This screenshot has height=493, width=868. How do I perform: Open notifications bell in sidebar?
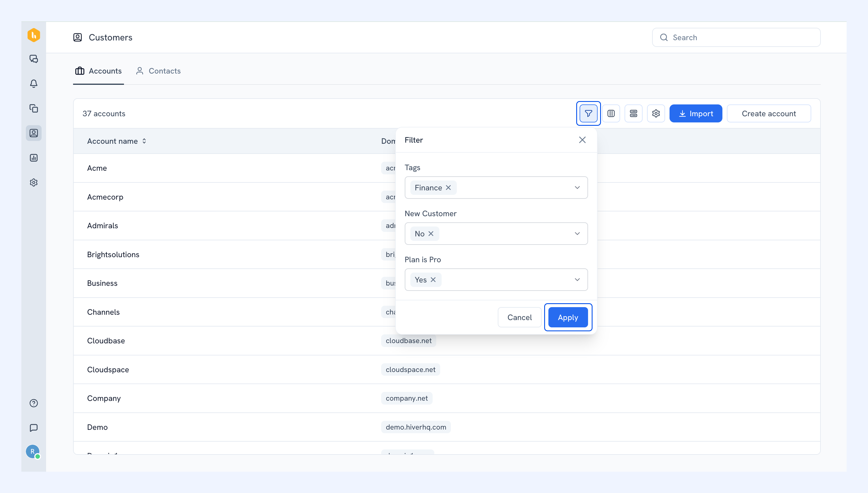pyautogui.click(x=33, y=84)
